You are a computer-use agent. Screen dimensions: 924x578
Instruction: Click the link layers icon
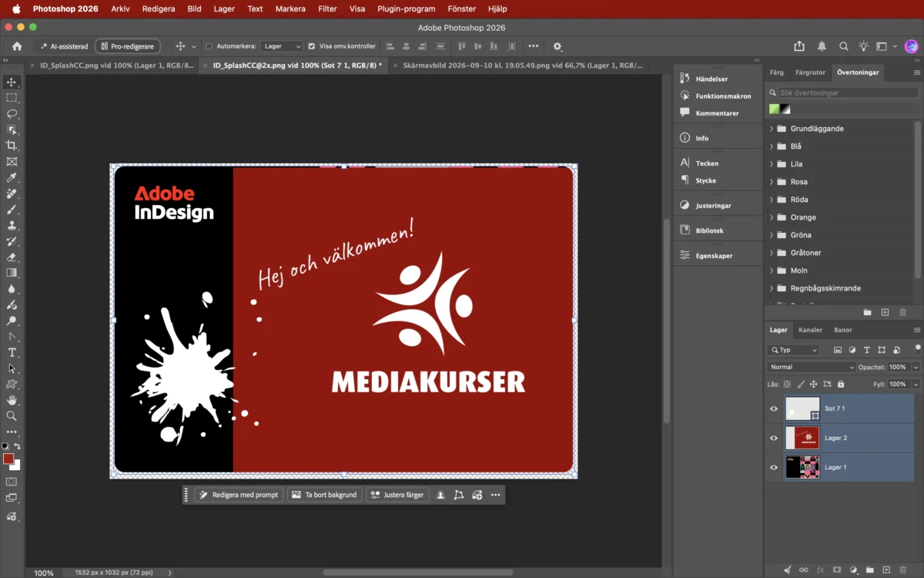[804, 570]
